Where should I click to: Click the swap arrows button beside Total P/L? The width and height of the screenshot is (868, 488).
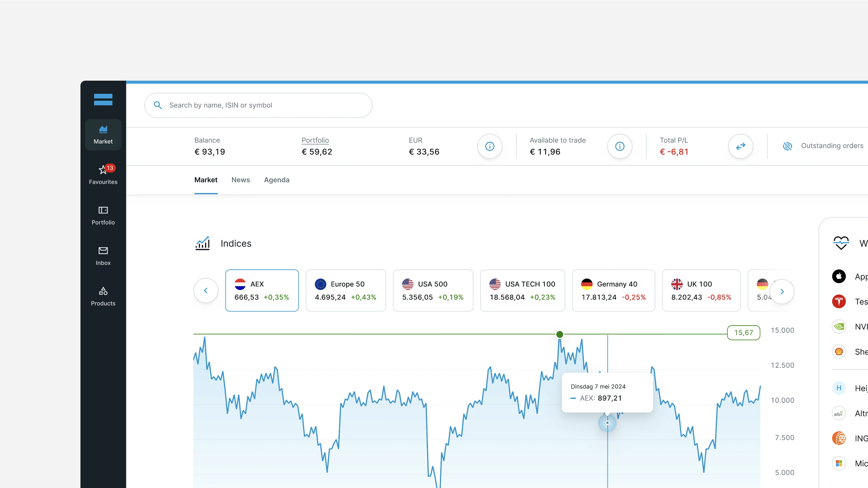pos(741,146)
